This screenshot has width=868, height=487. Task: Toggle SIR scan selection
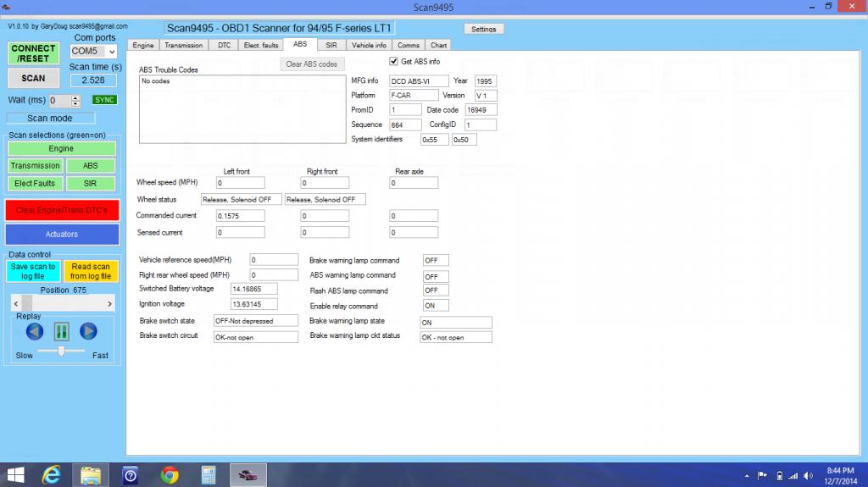click(x=91, y=183)
